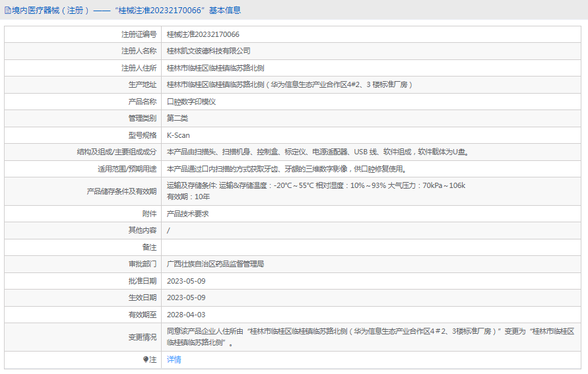Click the 有效期至 label
The image size is (588, 374).
143,315
